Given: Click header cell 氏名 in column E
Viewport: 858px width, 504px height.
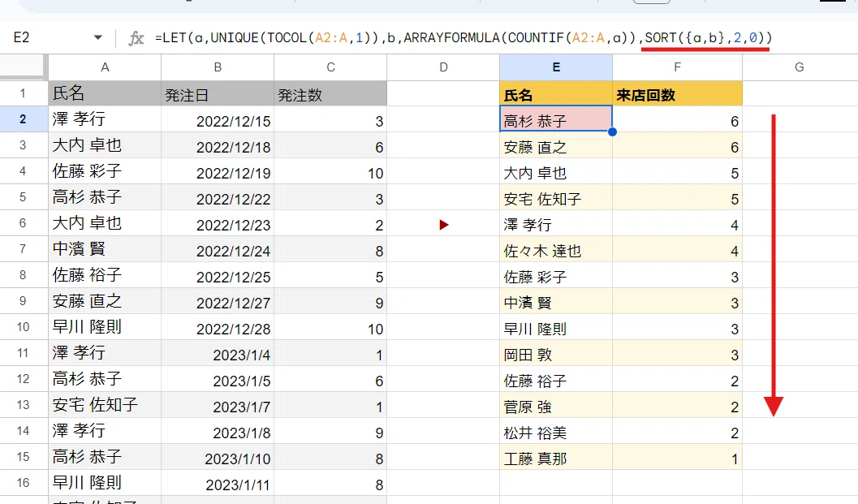Looking at the screenshot, I should [556, 93].
